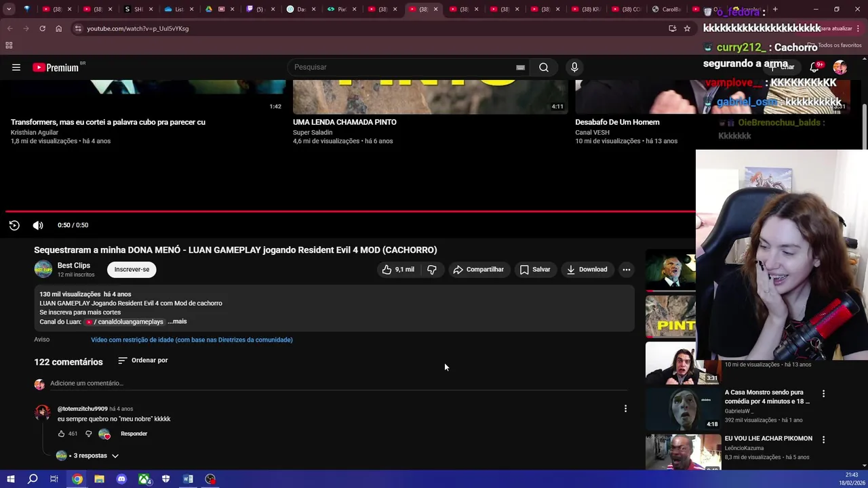Open the Kristhian Aguilar channel name
868x488 pixels.
[35, 132]
